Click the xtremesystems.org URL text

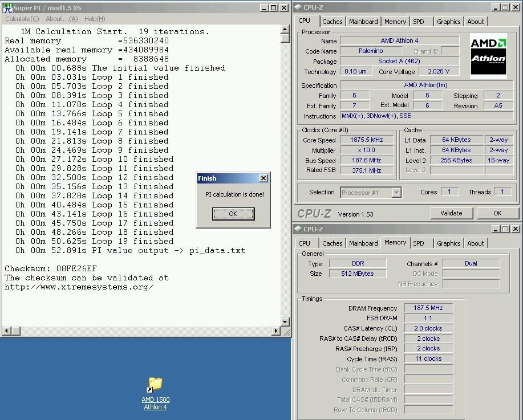click(x=79, y=287)
